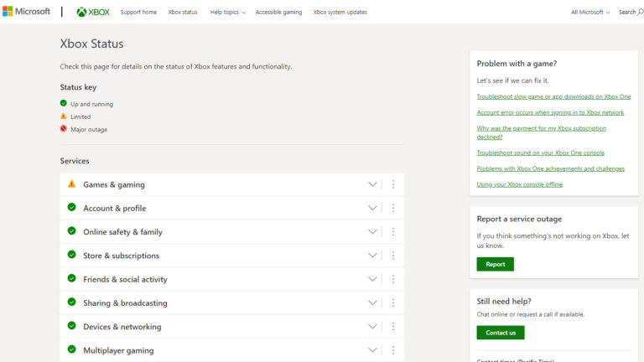Click the Microsoft logo
The image size is (644, 362).
click(x=26, y=12)
